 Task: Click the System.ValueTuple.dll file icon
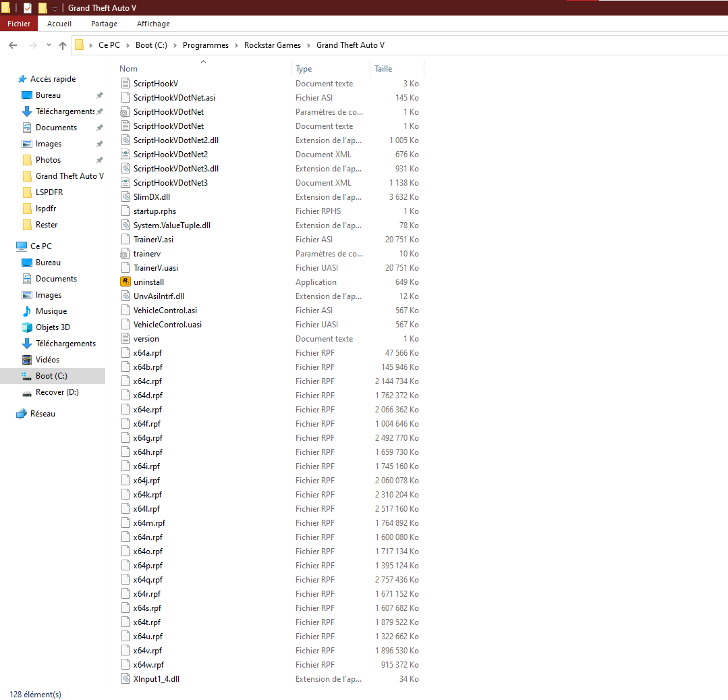pos(125,225)
